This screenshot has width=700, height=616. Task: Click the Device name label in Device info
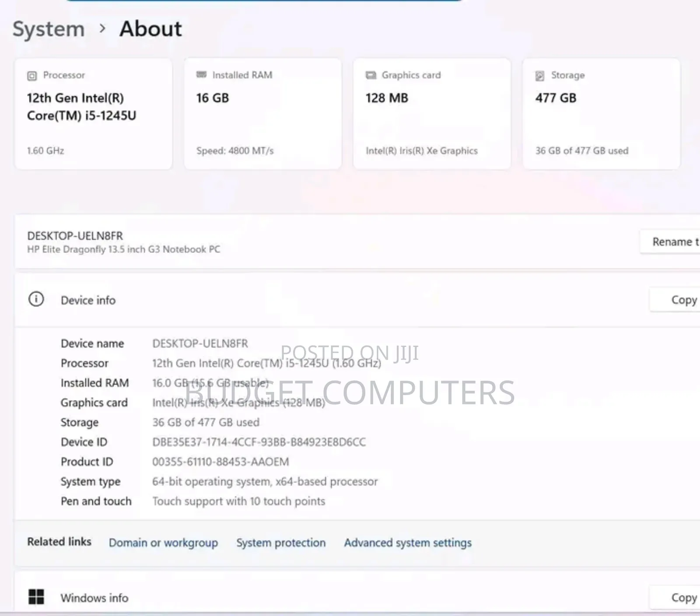[x=92, y=343]
